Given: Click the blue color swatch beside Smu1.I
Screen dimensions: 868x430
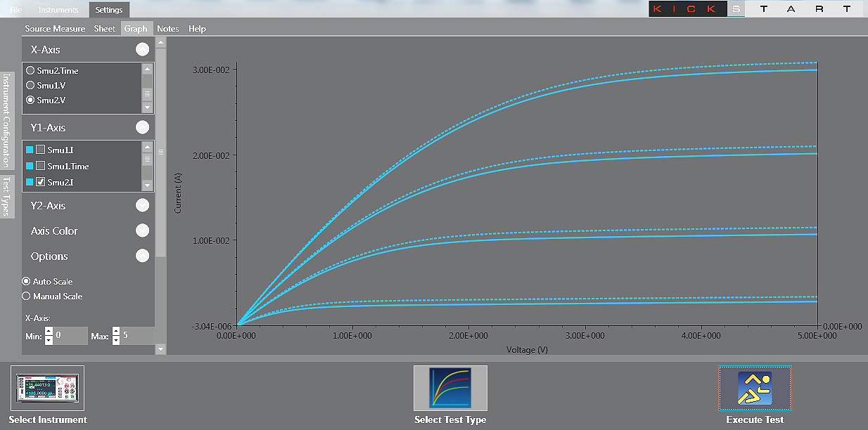Looking at the screenshot, I should click(x=30, y=150).
